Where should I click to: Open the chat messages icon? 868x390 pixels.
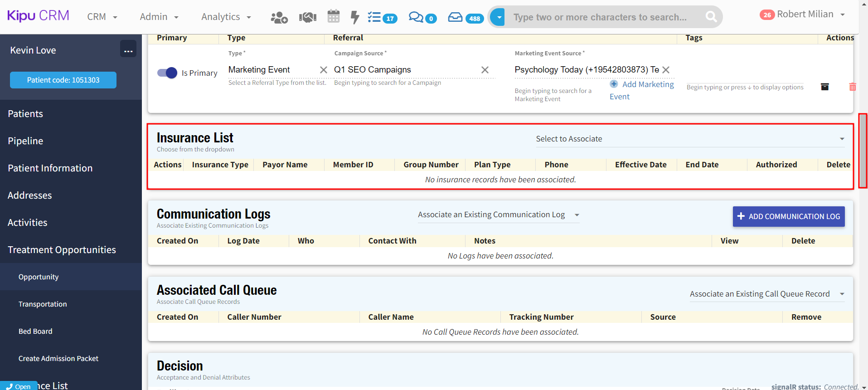pyautogui.click(x=416, y=17)
